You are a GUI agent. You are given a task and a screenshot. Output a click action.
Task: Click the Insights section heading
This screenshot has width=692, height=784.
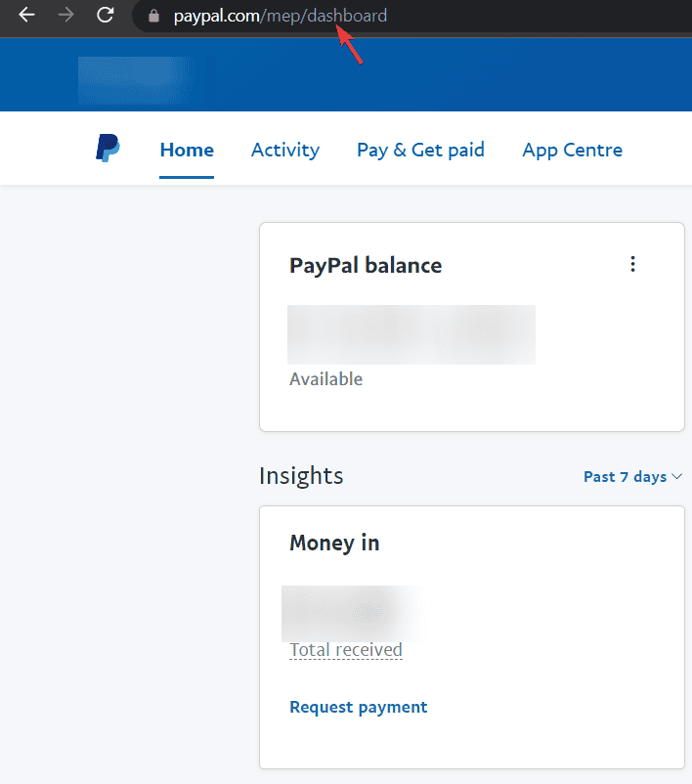[x=301, y=475]
